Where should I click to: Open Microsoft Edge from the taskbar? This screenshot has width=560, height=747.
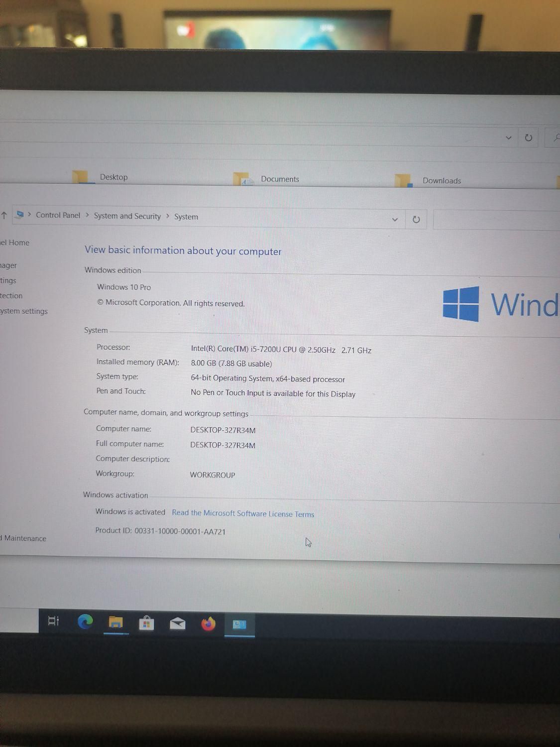(x=85, y=622)
